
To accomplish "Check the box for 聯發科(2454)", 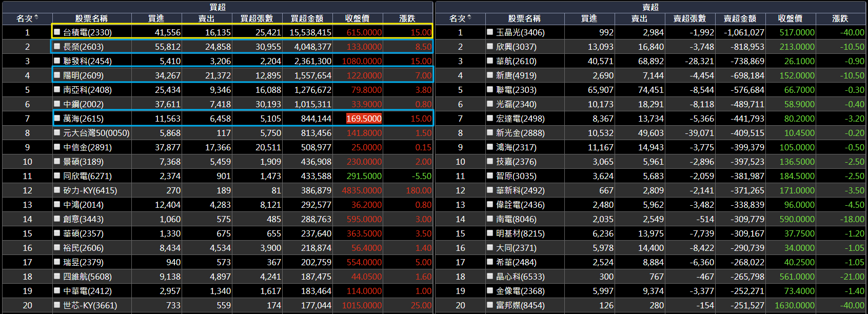I will coord(57,61).
